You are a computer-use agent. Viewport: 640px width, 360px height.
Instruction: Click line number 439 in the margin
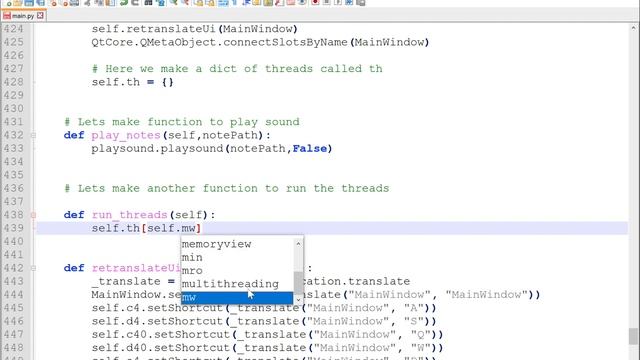coord(13,228)
